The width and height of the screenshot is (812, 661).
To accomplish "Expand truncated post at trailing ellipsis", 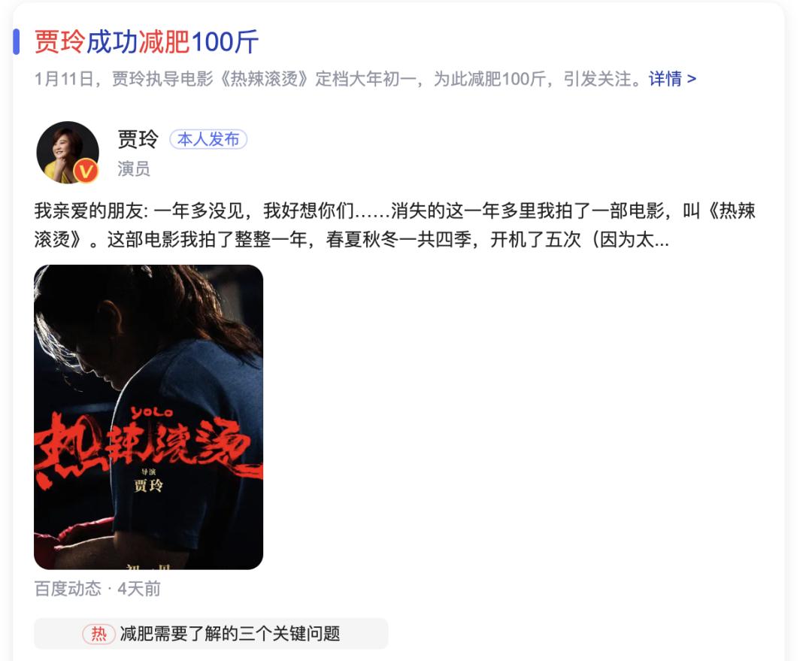I will click(662, 240).
